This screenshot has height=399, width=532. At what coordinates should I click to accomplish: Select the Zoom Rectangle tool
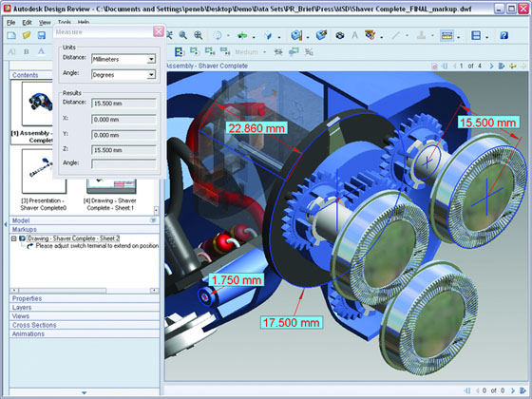coord(199,35)
